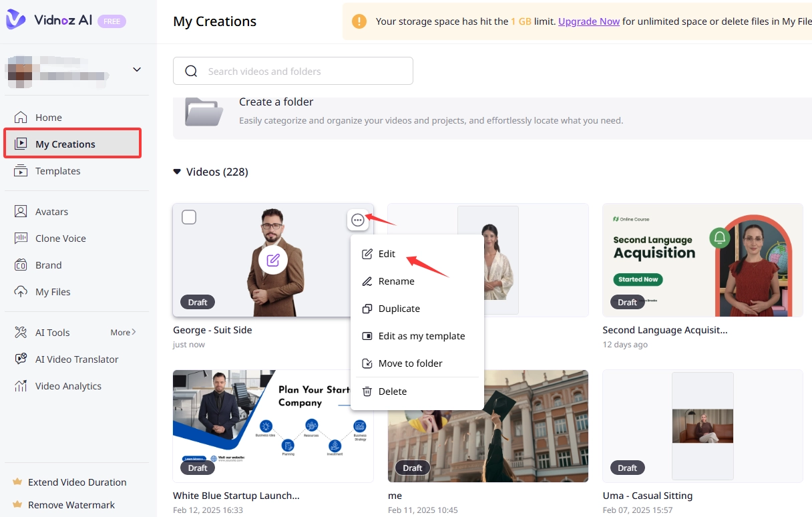
Task: Expand More next to AI Tools
Action: [123, 332]
